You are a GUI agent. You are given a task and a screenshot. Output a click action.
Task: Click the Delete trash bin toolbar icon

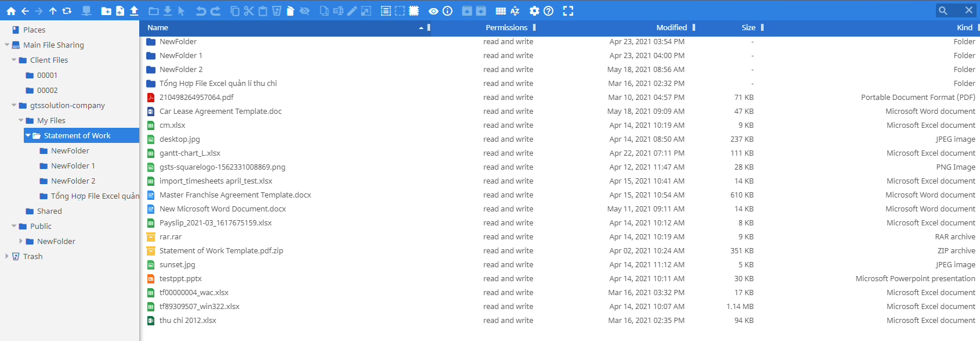pos(277,10)
